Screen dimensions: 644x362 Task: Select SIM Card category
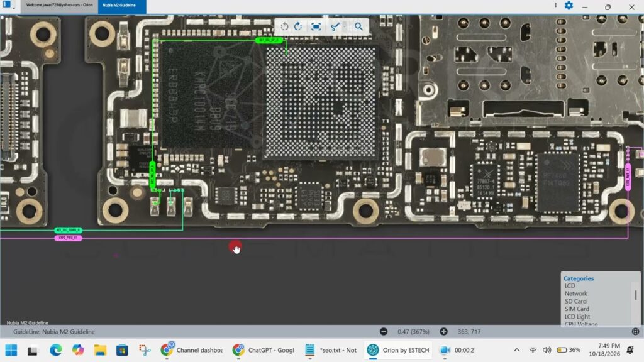tap(577, 309)
